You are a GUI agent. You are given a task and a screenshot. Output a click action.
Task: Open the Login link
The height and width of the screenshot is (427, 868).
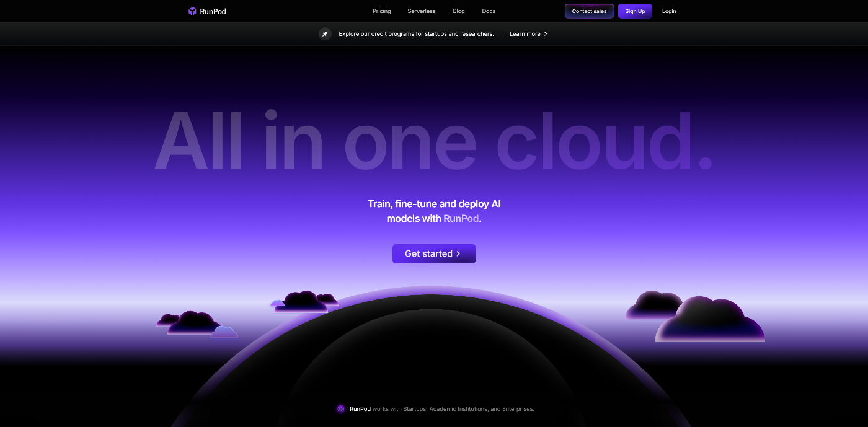coord(669,11)
